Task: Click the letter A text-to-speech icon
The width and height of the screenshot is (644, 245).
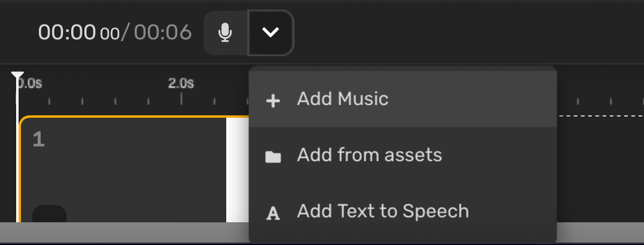Action: [273, 213]
